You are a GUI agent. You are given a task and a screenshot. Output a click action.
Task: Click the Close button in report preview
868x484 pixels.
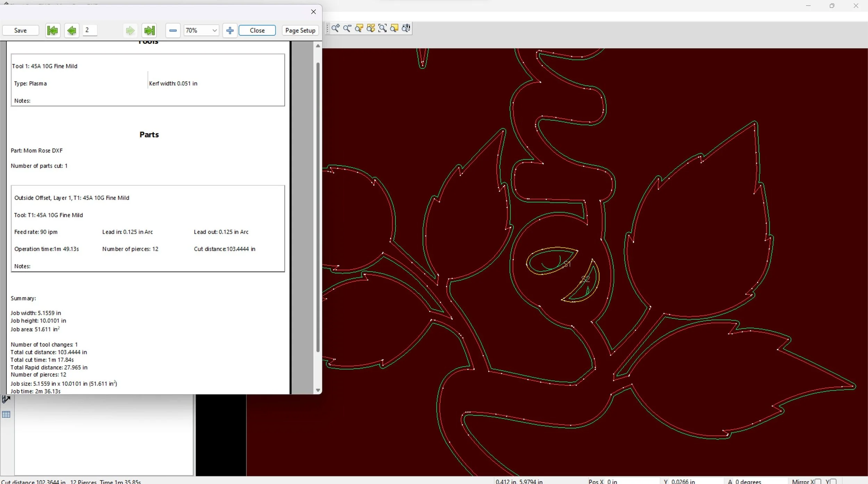click(x=257, y=31)
